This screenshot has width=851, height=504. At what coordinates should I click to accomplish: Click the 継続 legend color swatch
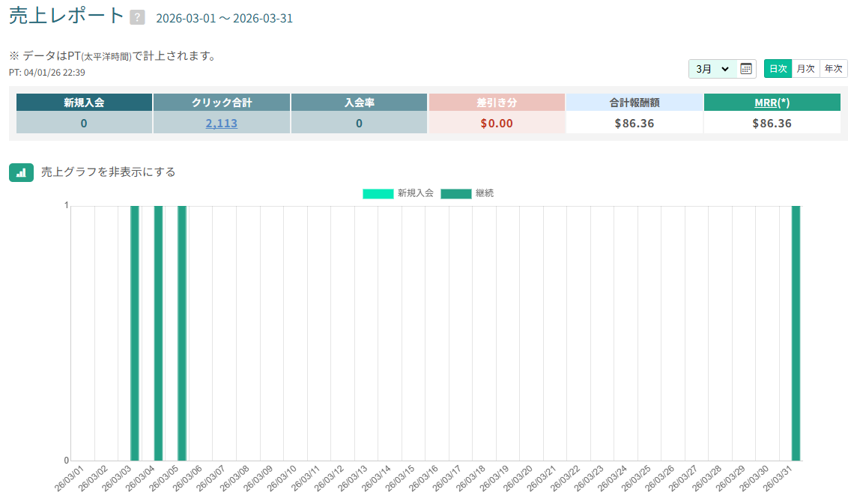tap(455, 193)
